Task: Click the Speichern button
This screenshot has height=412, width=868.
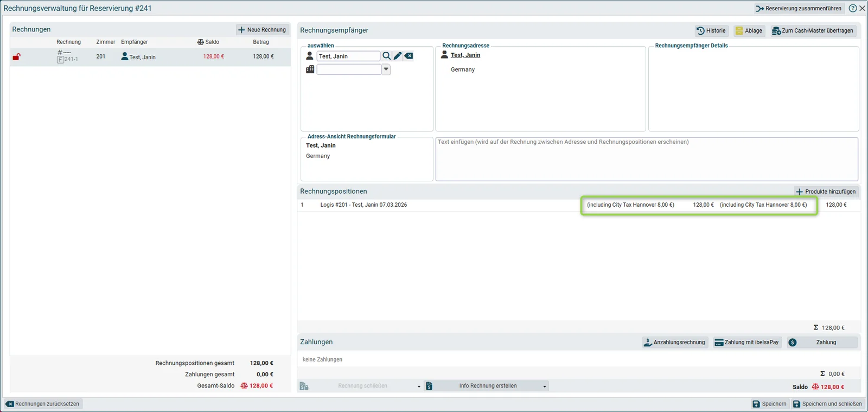Action: click(x=769, y=404)
